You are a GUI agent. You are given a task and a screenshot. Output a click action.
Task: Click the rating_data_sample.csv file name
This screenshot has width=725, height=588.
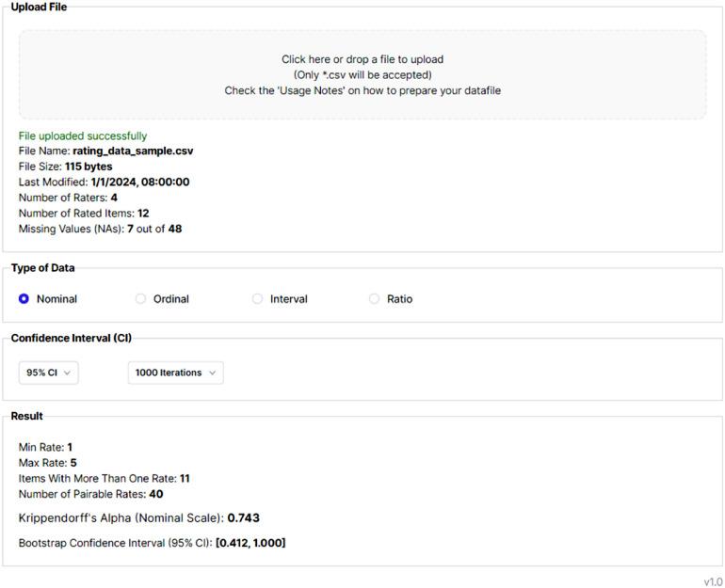click(x=133, y=151)
